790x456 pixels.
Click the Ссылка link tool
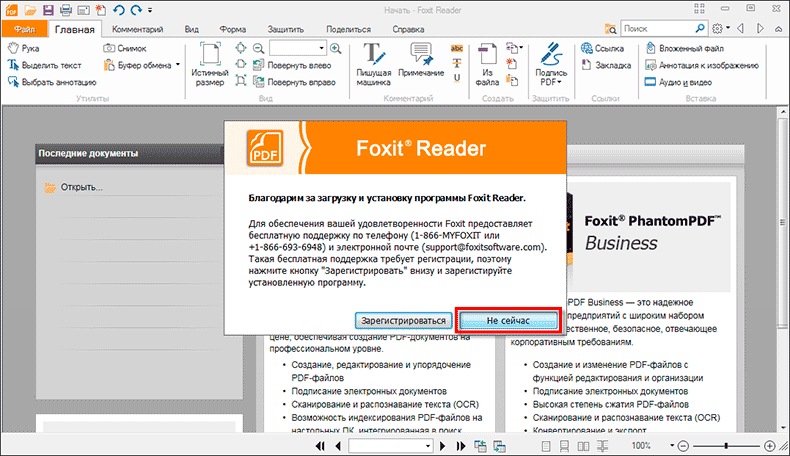pos(602,48)
